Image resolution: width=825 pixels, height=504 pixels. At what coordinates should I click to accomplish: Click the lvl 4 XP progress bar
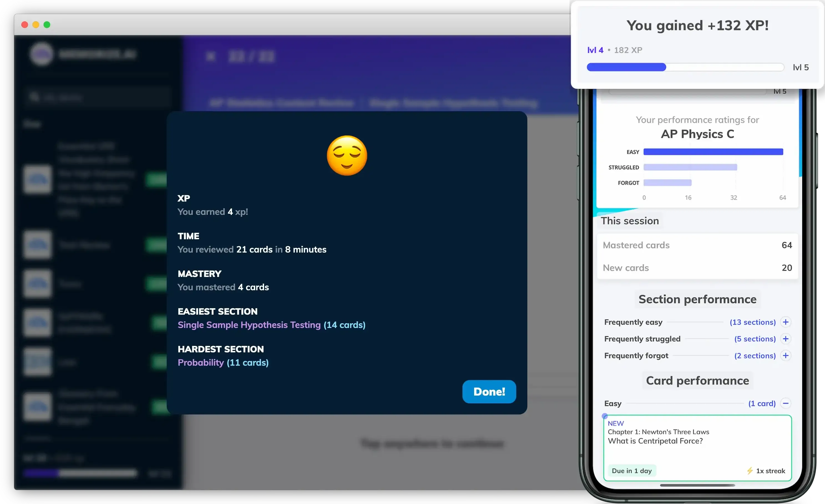[x=685, y=67]
